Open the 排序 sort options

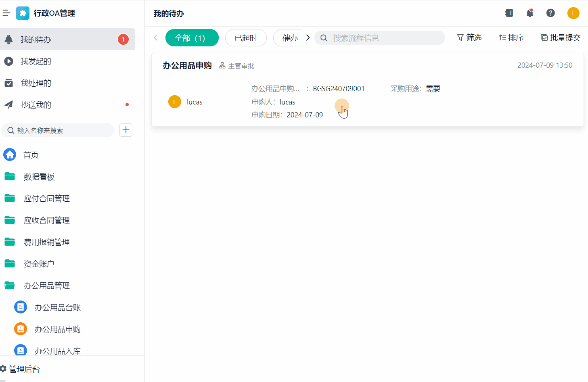tap(511, 38)
